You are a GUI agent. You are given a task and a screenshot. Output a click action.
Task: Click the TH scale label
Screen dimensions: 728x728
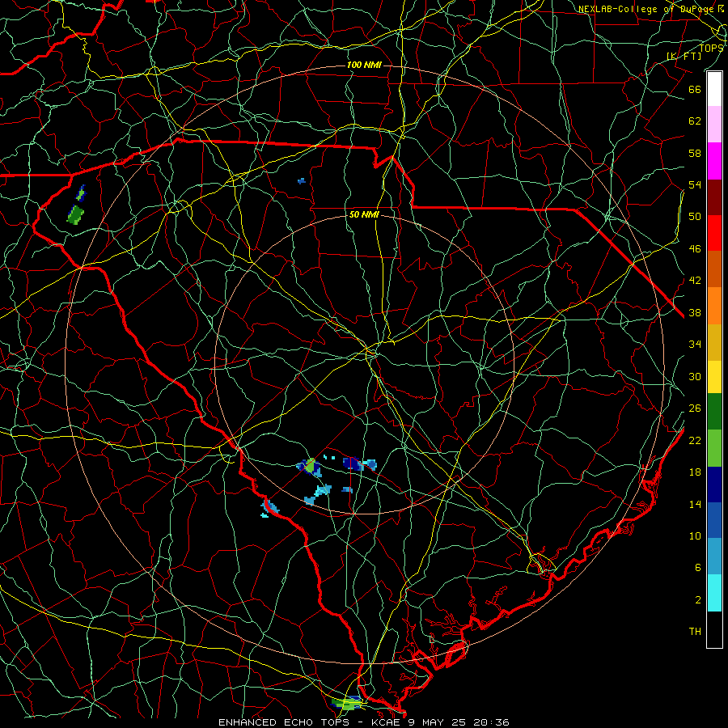[x=695, y=632]
